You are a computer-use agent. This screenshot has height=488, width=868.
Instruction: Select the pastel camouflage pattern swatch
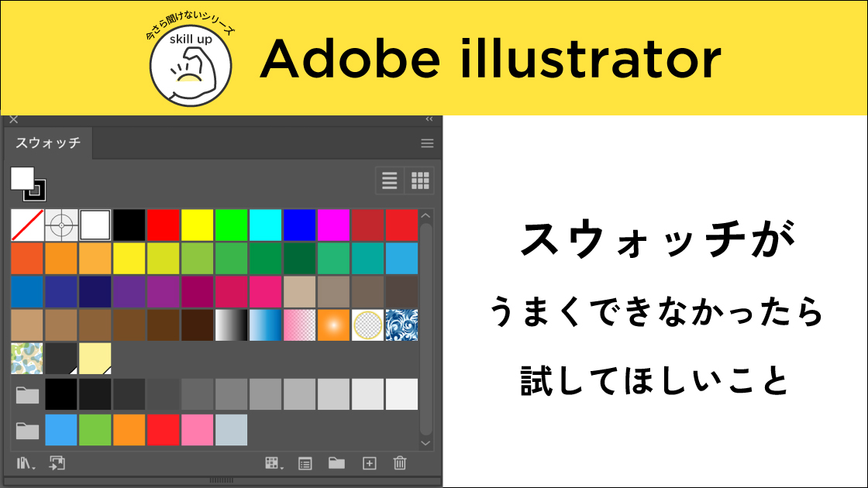coord(27,359)
